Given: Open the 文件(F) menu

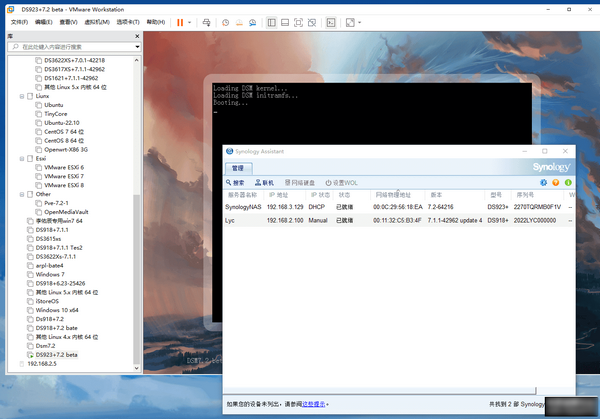Looking at the screenshot, I should [x=19, y=22].
